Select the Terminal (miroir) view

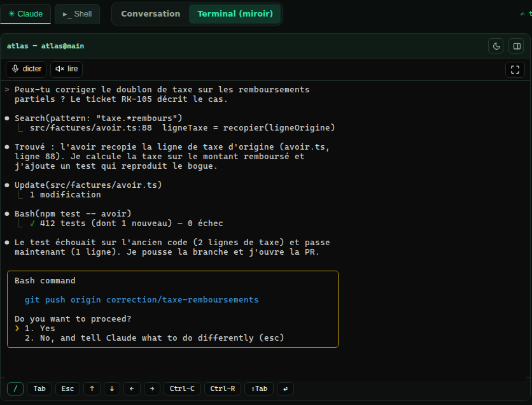235,14
